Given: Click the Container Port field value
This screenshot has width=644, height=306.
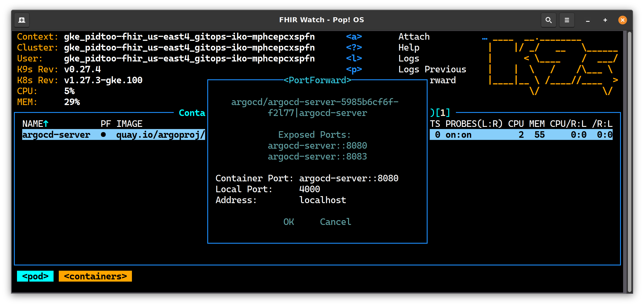Looking at the screenshot, I should point(349,178).
